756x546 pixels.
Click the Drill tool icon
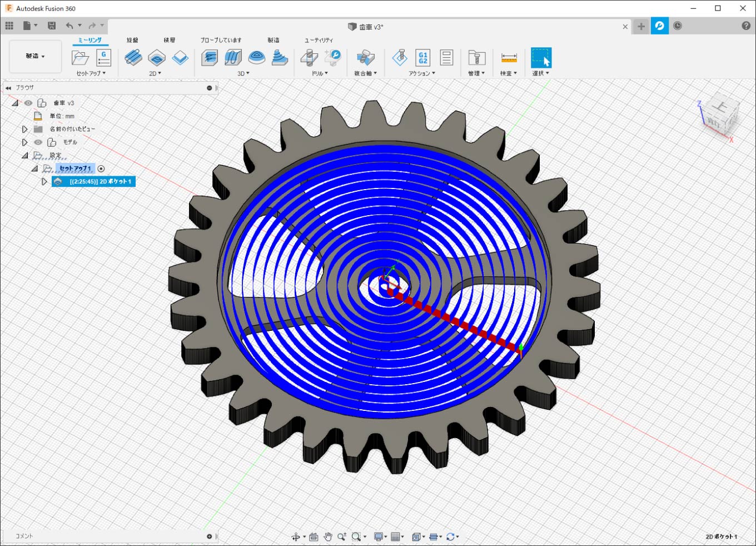[x=309, y=57]
